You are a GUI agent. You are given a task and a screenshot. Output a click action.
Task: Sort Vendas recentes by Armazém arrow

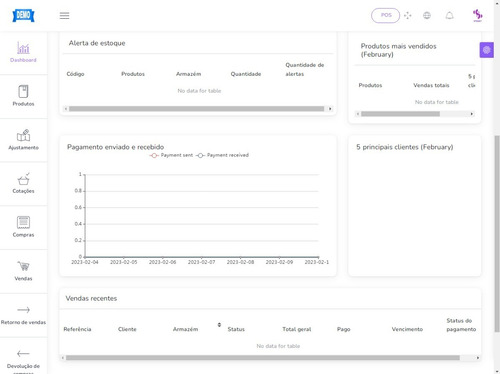[x=219, y=325]
